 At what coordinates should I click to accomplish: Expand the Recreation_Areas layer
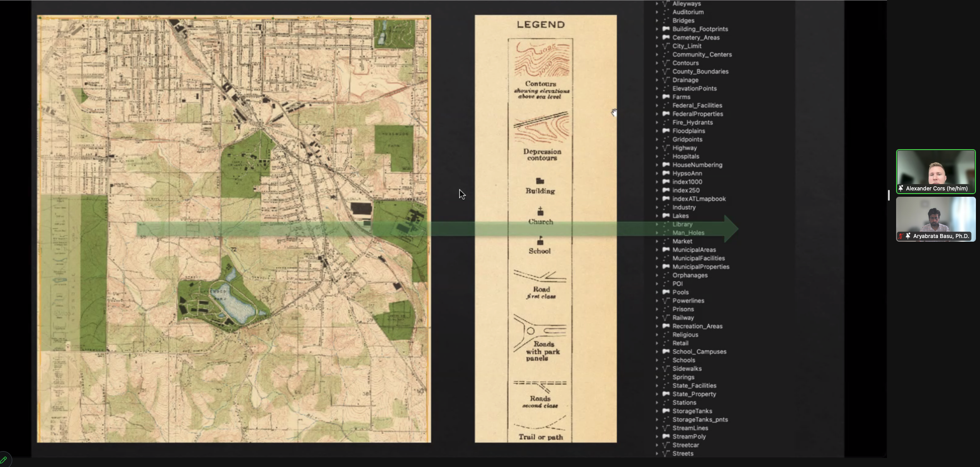click(657, 326)
